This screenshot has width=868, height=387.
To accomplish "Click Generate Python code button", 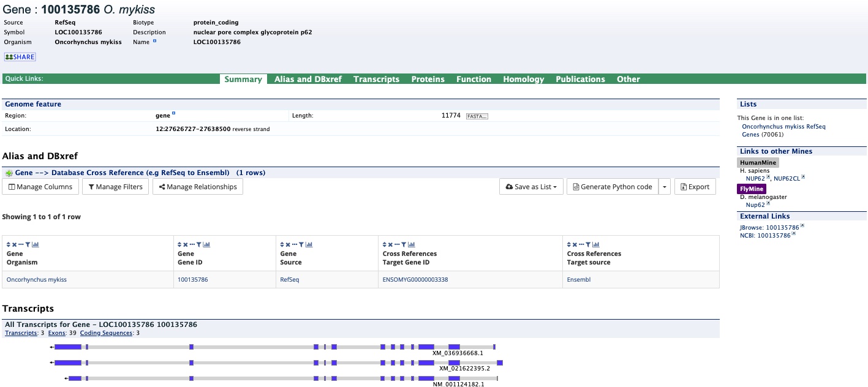I will tap(612, 187).
